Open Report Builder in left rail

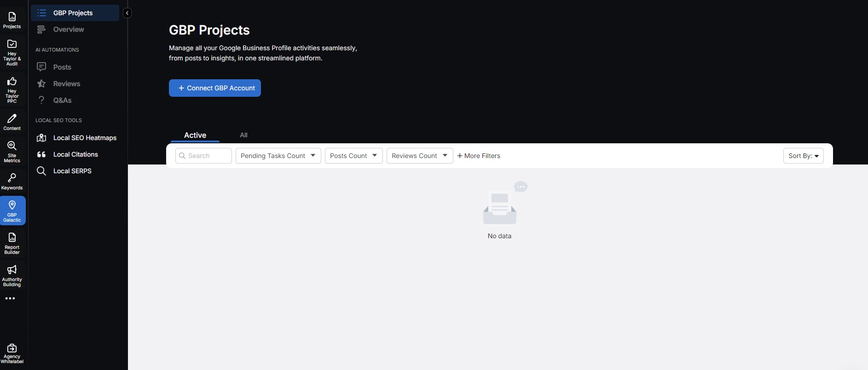click(x=12, y=243)
